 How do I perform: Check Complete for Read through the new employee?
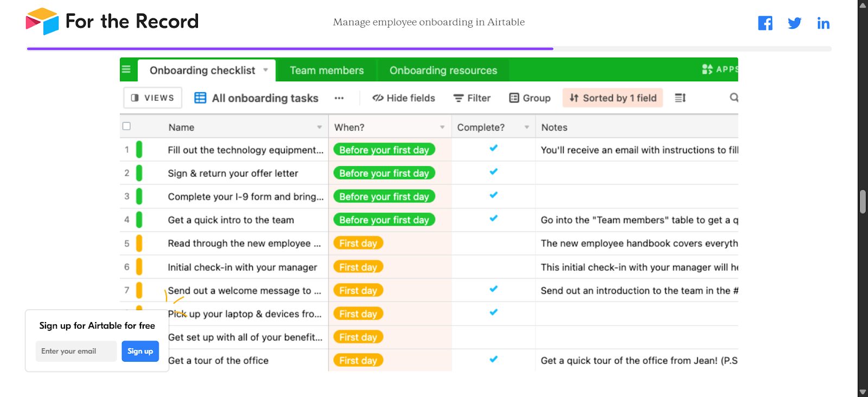pyautogui.click(x=494, y=243)
